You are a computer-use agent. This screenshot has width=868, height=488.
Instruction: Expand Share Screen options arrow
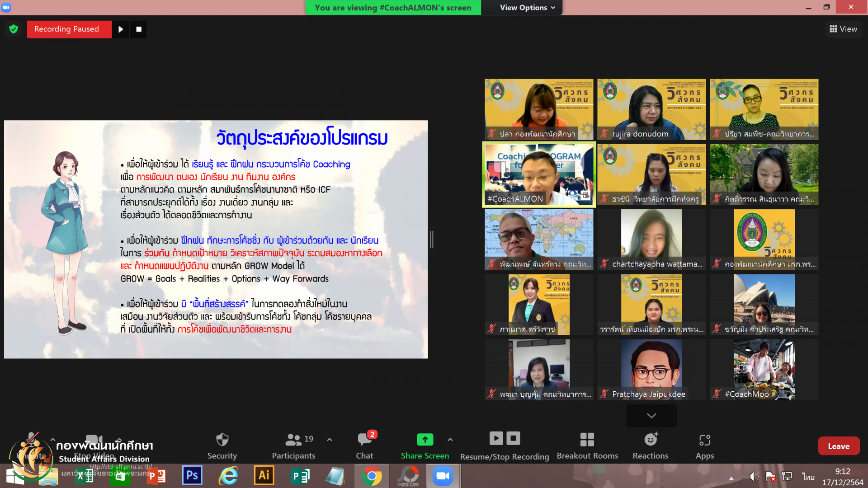coord(450,440)
